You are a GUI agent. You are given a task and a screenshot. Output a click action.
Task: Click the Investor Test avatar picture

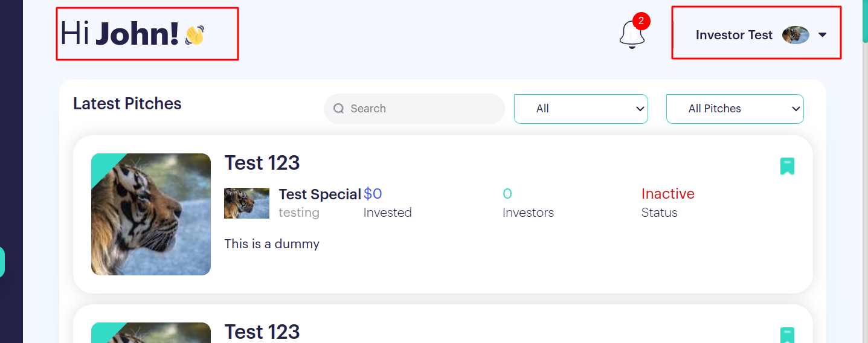pyautogui.click(x=796, y=35)
